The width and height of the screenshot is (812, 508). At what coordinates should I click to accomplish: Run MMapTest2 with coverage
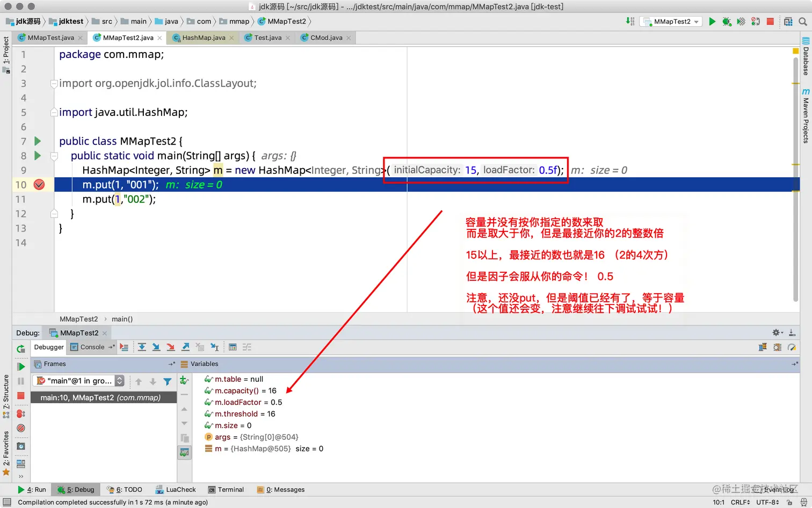pyautogui.click(x=741, y=21)
